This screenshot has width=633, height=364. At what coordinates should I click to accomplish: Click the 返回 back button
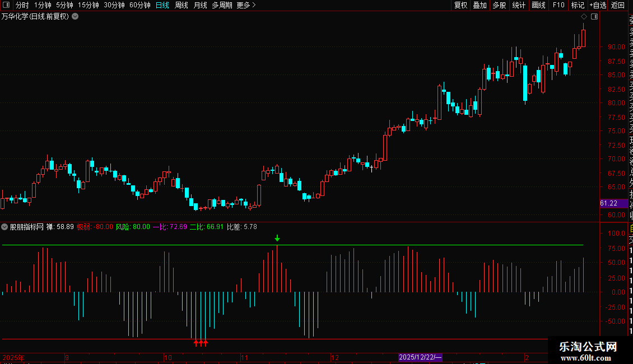[x=618, y=5]
